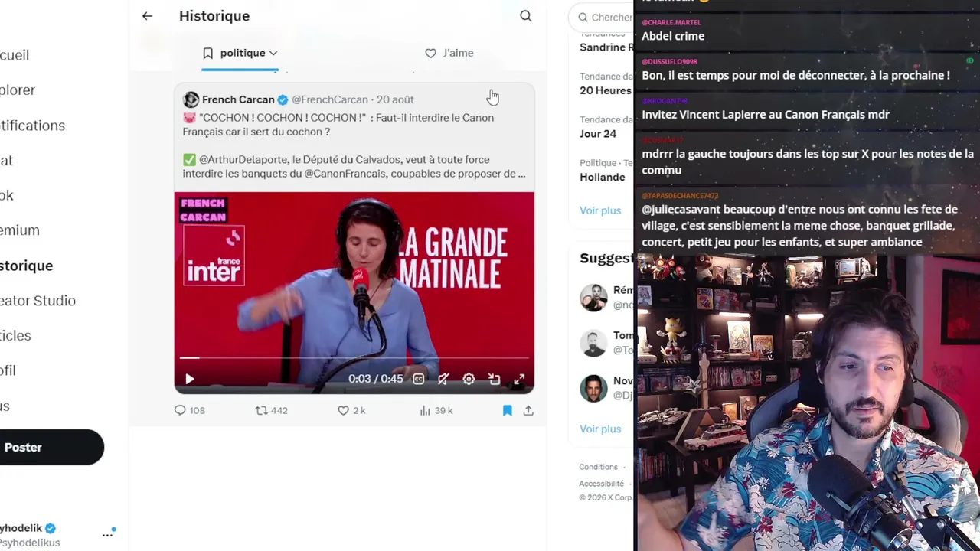Reply to the tweet with 108 comments
This screenshot has height=551, width=980.
pos(180,410)
